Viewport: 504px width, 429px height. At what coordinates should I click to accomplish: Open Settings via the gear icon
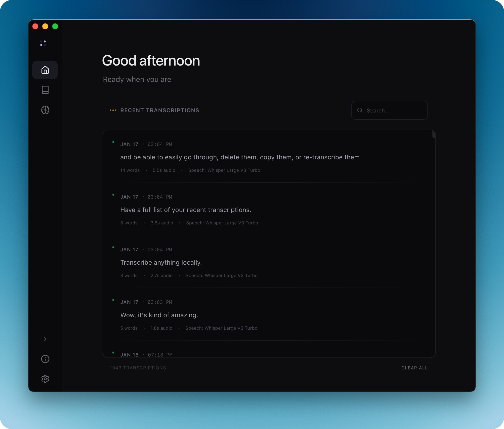[x=45, y=379]
